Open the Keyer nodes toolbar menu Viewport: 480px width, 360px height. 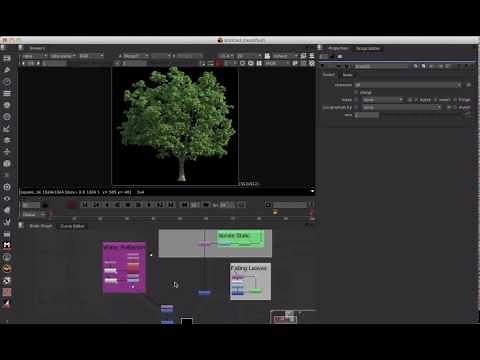coord(7,129)
